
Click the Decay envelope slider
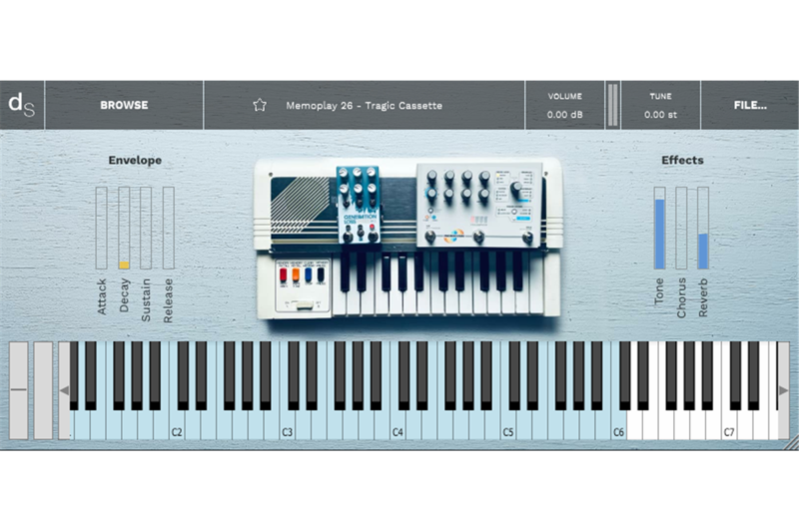(124, 228)
